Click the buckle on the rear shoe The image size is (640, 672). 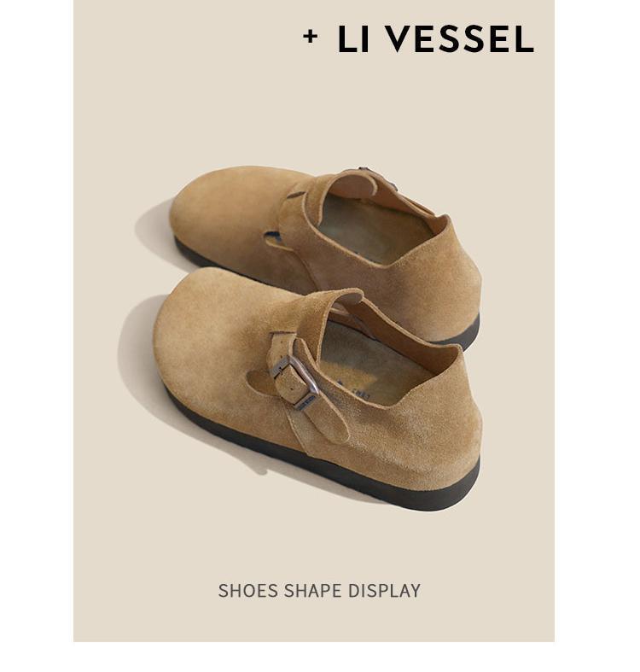click(x=379, y=177)
